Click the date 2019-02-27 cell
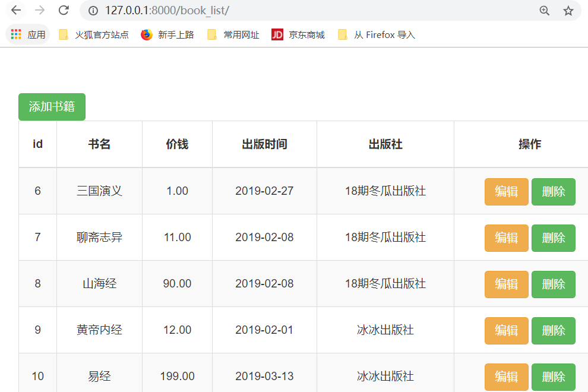 (264, 191)
